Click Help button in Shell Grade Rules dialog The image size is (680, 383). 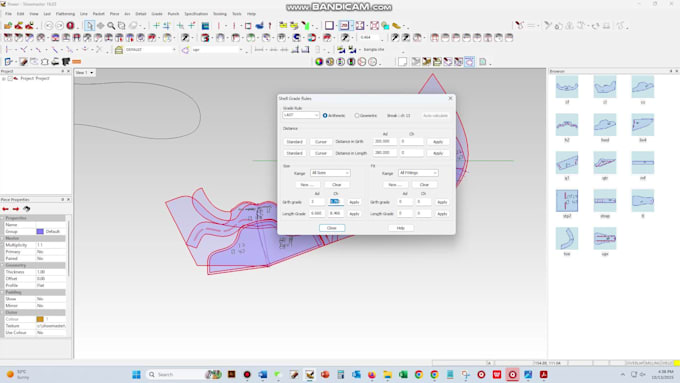(x=400, y=228)
